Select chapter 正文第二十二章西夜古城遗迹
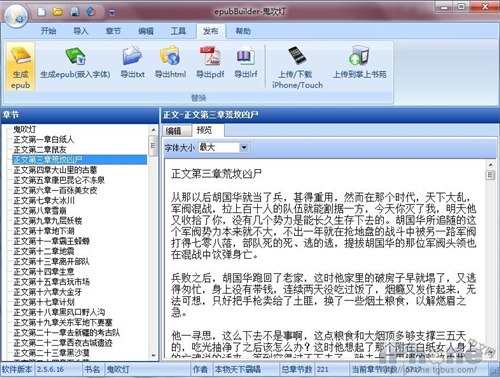The height and width of the screenshot is (378, 500). pos(63,343)
